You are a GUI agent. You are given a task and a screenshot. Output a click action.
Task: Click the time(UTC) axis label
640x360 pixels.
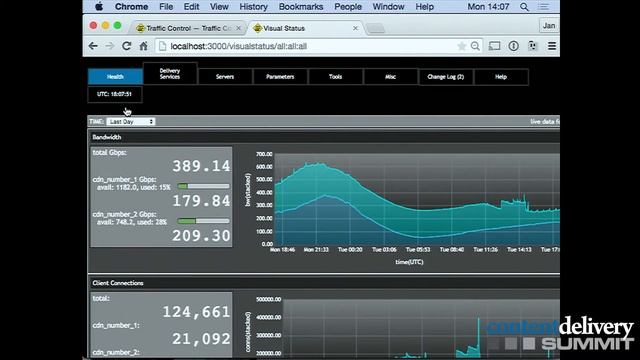409,262
